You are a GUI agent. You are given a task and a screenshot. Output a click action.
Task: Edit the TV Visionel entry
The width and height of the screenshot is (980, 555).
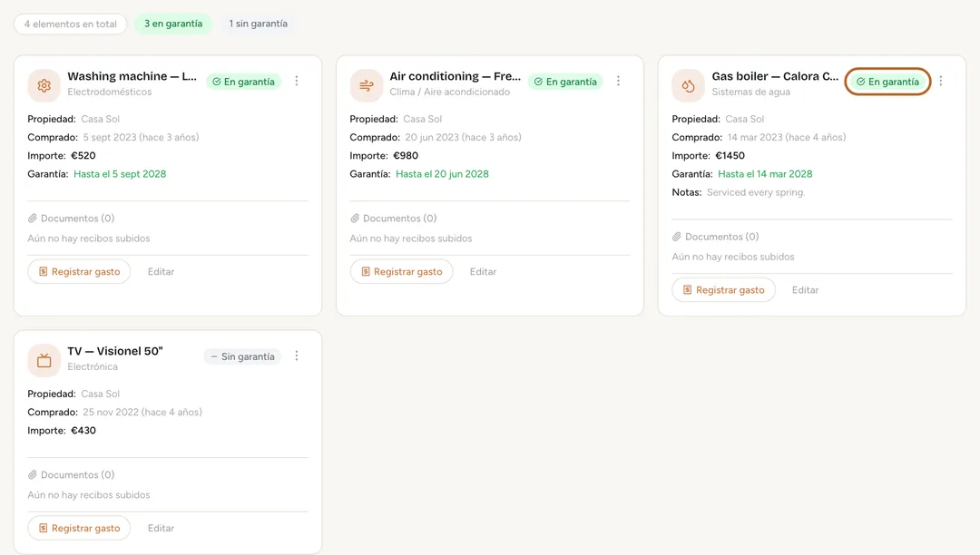(161, 528)
